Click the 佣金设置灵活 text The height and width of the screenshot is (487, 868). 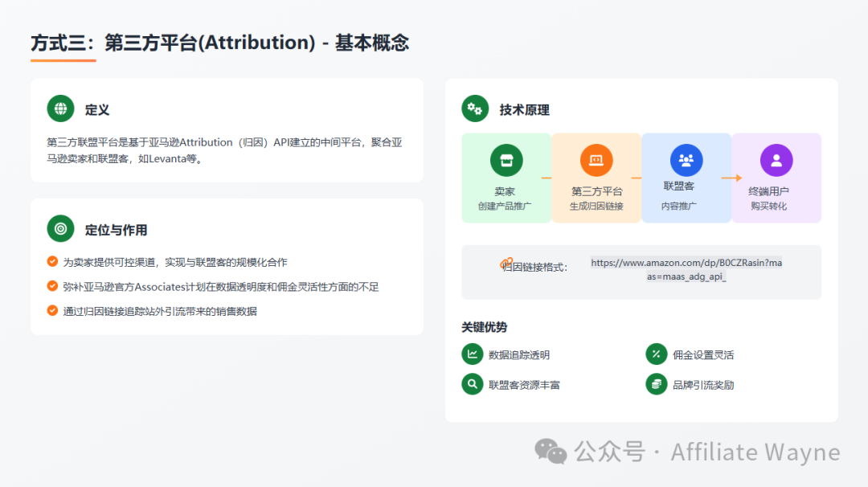(703, 354)
